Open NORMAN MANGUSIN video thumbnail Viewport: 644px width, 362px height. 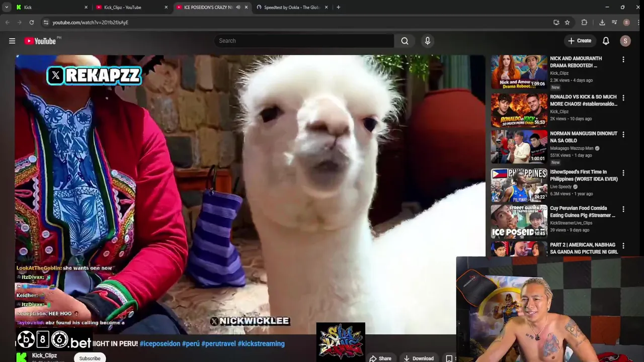[x=519, y=147]
